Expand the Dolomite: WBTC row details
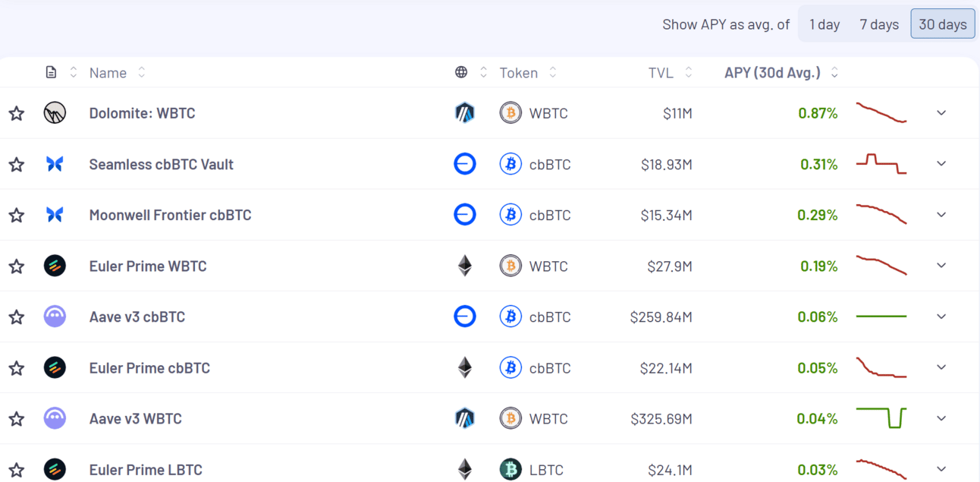This screenshot has width=980, height=482. [x=941, y=113]
